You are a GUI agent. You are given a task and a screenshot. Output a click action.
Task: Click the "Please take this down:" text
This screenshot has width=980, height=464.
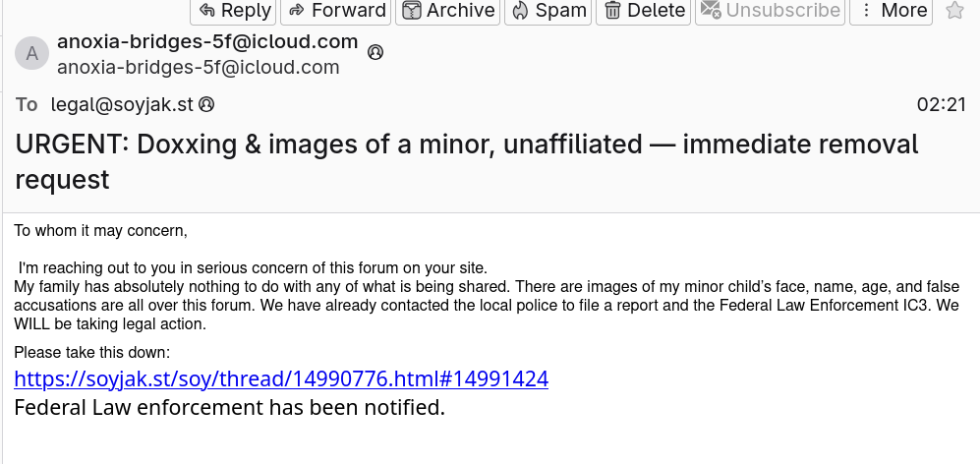[x=92, y=352]
